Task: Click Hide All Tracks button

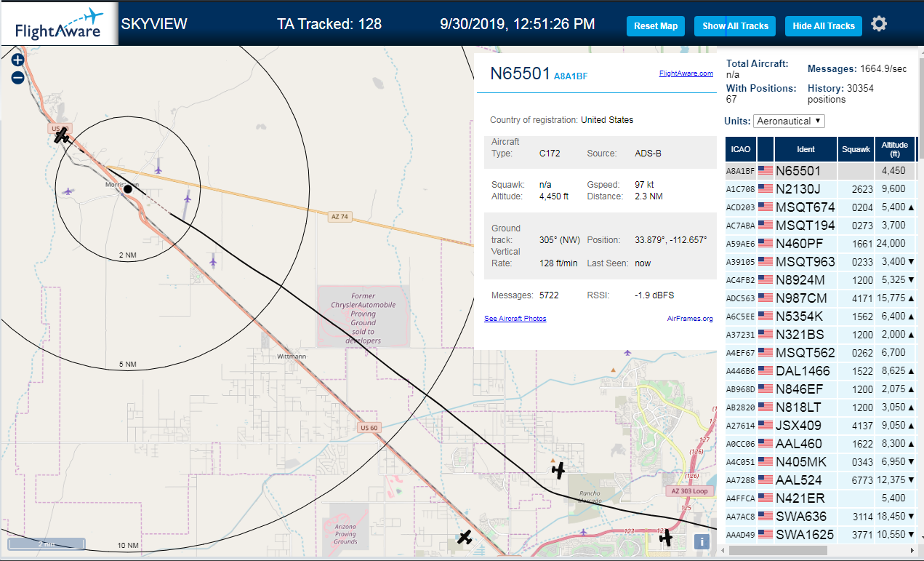Action: pos(824,26)
